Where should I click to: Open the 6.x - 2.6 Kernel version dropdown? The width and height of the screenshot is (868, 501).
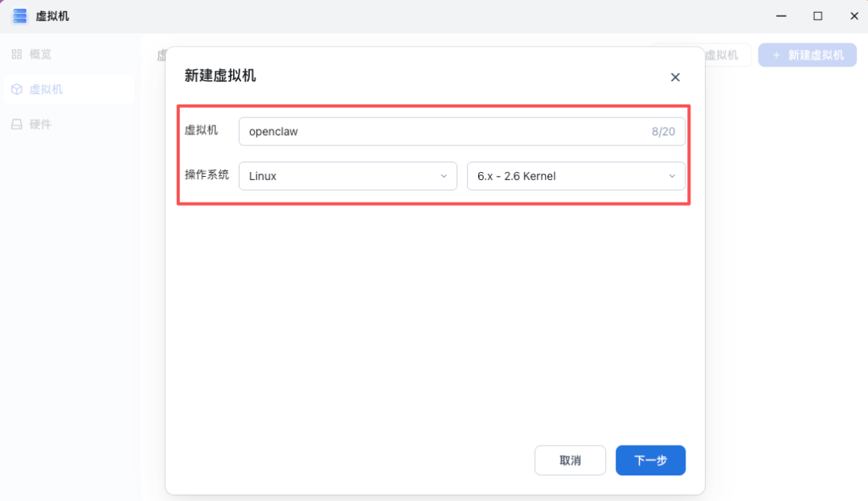(x=575, y=175)
